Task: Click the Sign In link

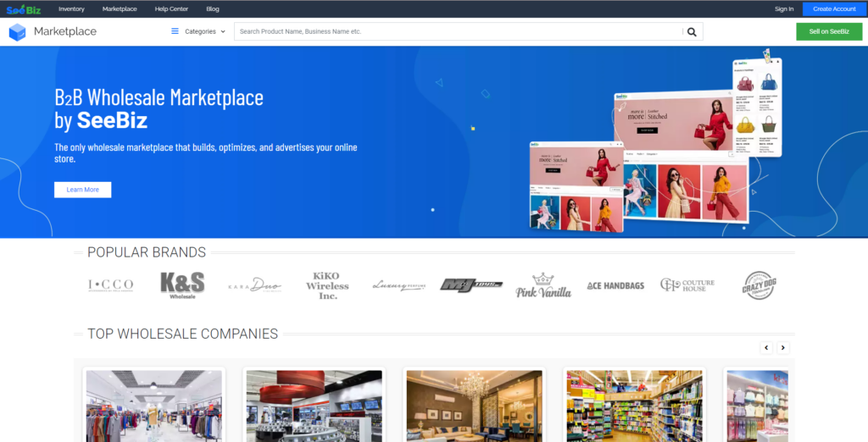Action: pos(784,8)
